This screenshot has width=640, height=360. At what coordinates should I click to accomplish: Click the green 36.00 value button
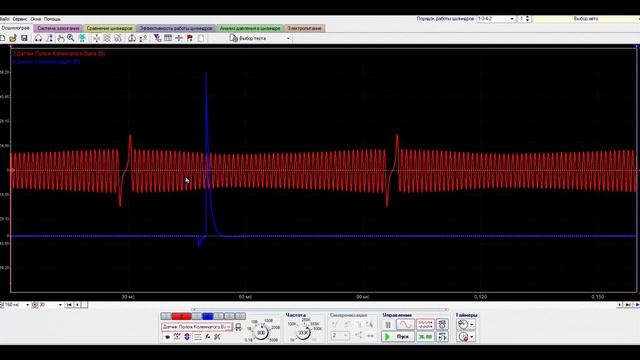[x=425, y=337]
